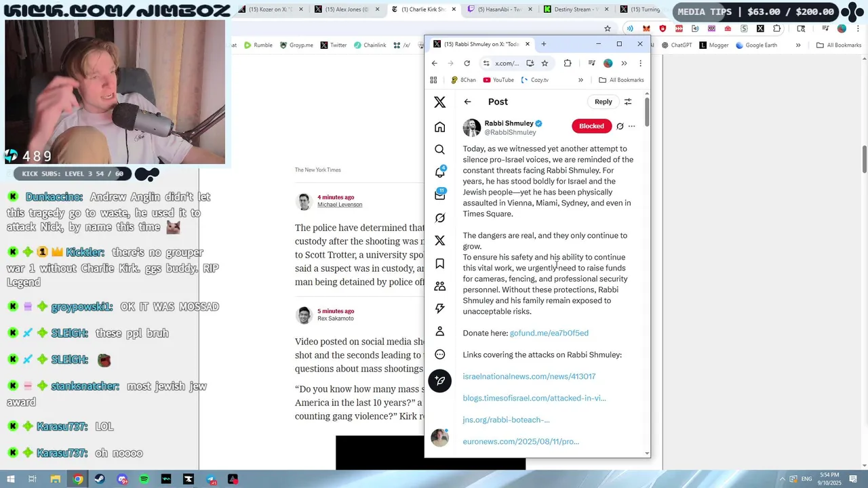Viewport: 868px width, 488px height.
Task: Open post more options ellipsis
Action: point(631,126)
